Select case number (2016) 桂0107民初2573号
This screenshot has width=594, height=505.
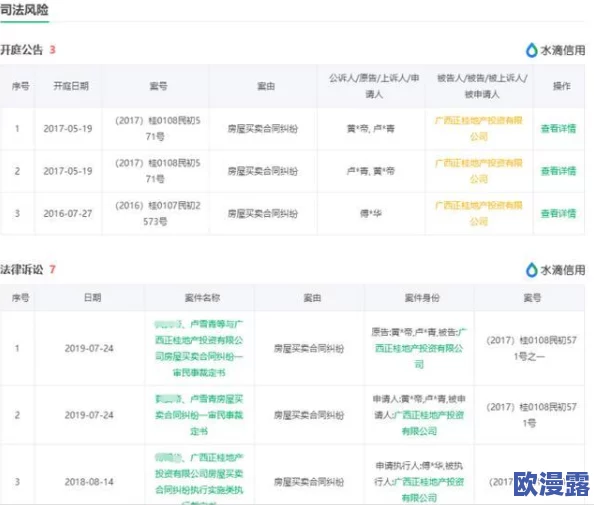pos(158,213)
